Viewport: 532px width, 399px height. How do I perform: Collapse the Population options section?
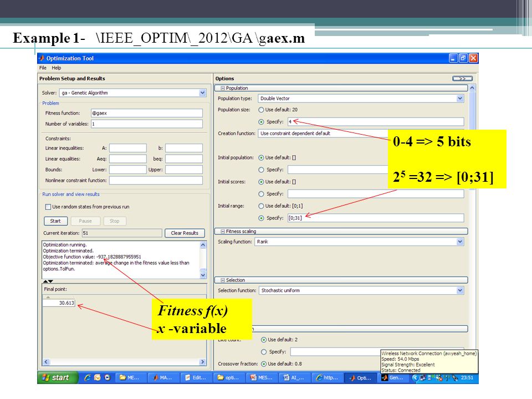pyautogui.click(x=223, y=88)
